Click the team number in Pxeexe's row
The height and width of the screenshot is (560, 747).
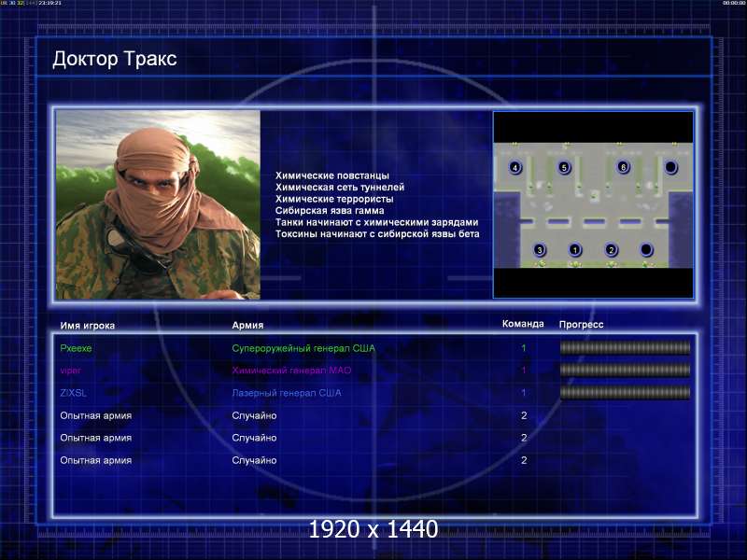coord(524,348)
